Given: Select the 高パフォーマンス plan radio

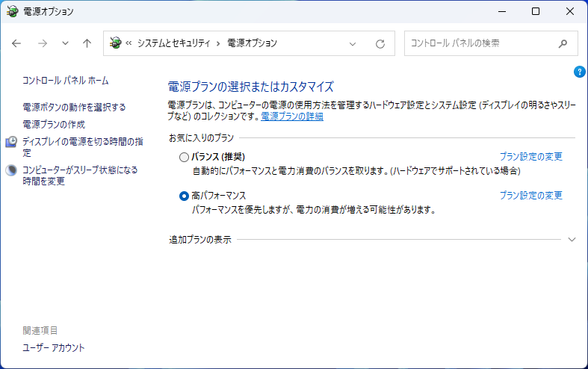Looking at the screenshot, I should click(x=184, y=196).
